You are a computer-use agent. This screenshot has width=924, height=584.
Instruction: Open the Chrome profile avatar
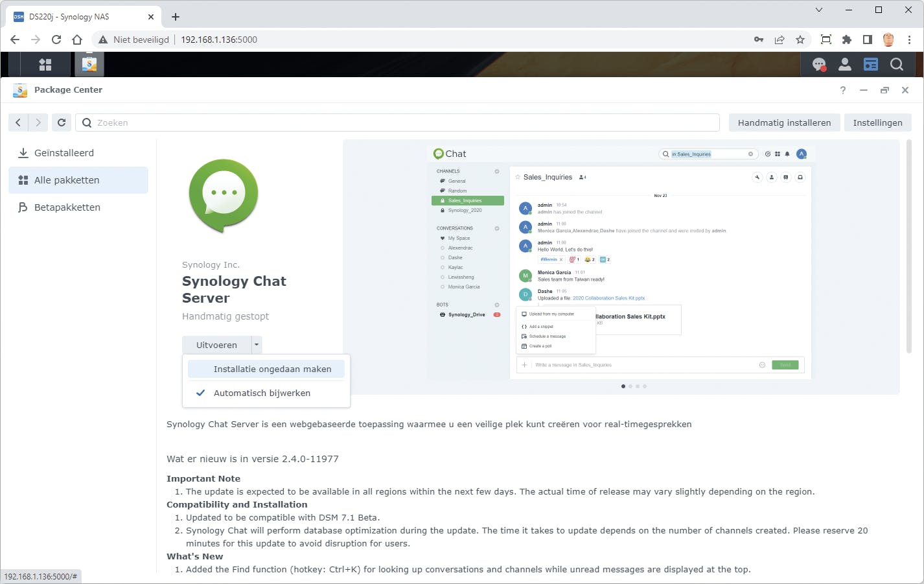tap(888, 40)
